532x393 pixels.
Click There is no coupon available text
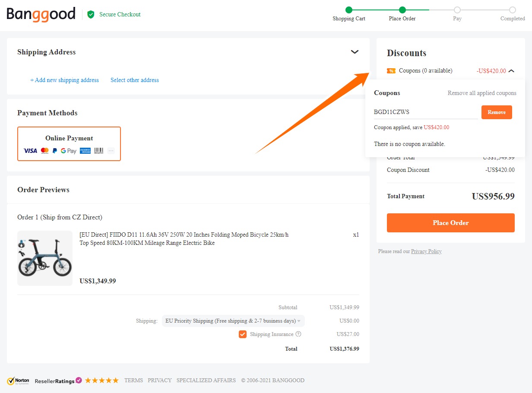(x=409, y=144)
